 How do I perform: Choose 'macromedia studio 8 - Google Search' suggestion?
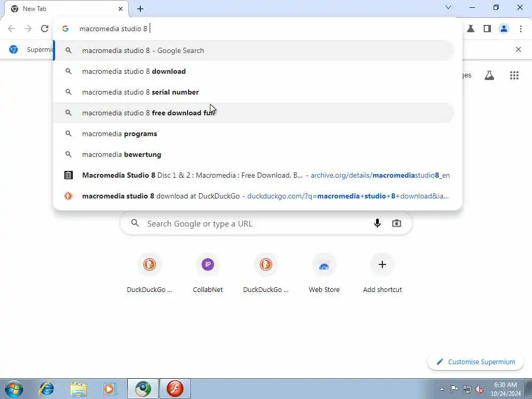pos(254,50)
